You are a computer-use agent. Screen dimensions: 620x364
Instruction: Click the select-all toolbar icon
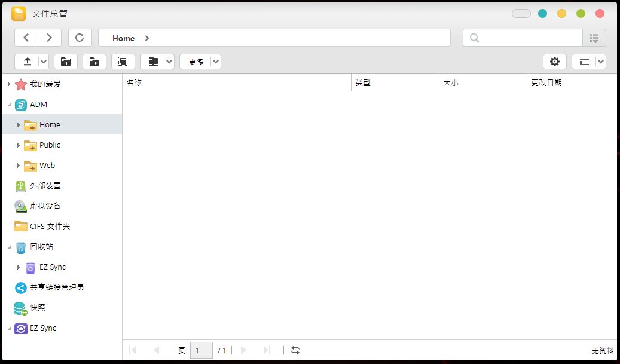123,62
